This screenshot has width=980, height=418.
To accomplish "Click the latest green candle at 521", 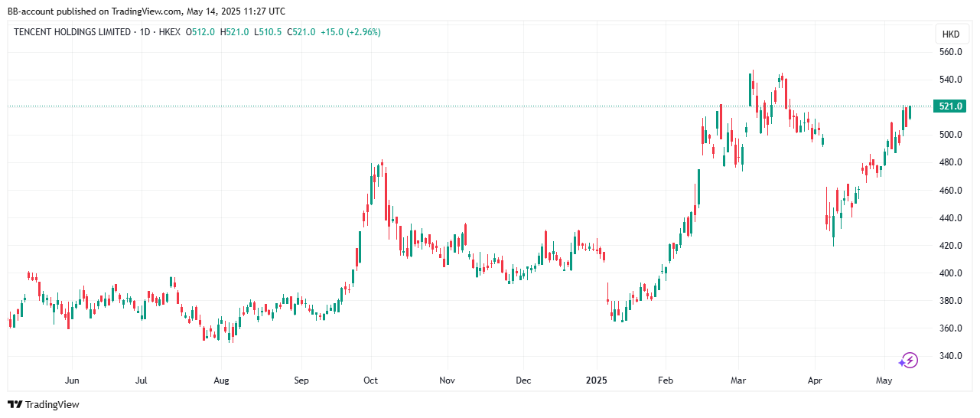I will point(910,112).
